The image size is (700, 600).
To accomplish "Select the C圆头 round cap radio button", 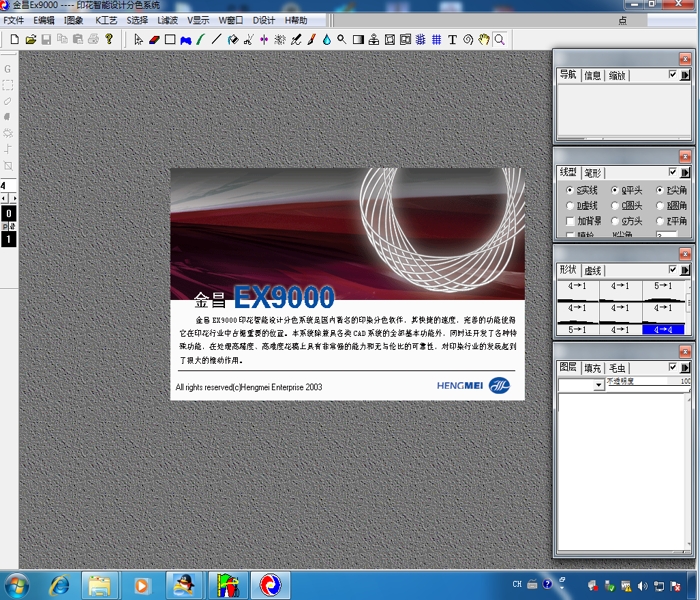I will [615, 205].
